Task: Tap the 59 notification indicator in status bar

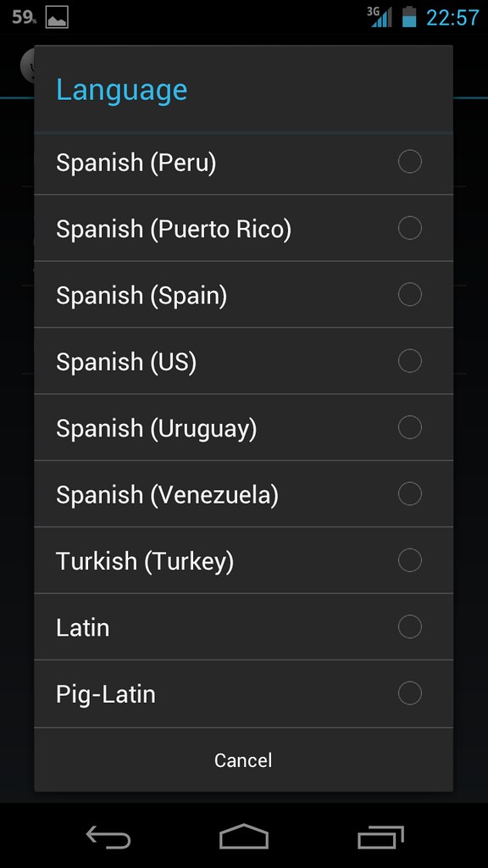Action: point(25,17)
